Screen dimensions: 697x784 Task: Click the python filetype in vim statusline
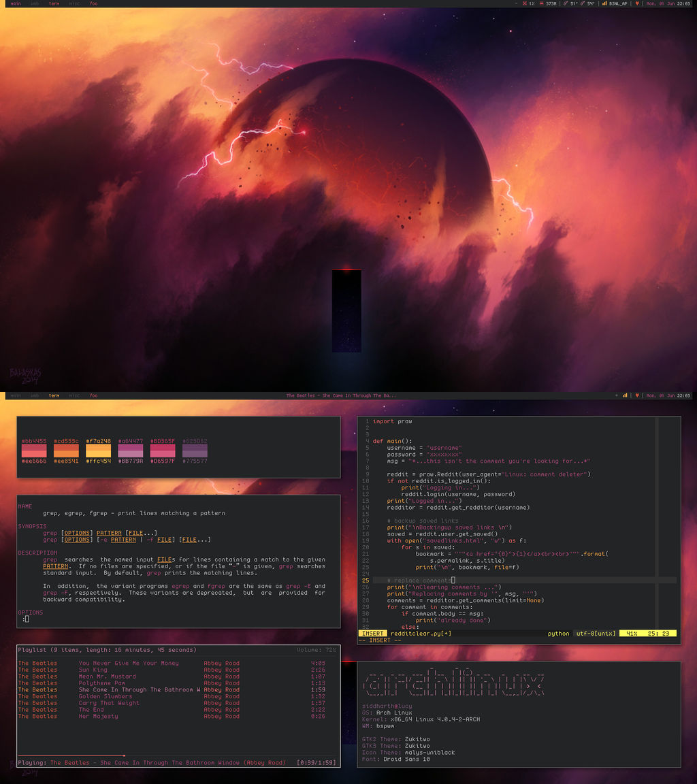pyautogui.click(x=558, y=634)
